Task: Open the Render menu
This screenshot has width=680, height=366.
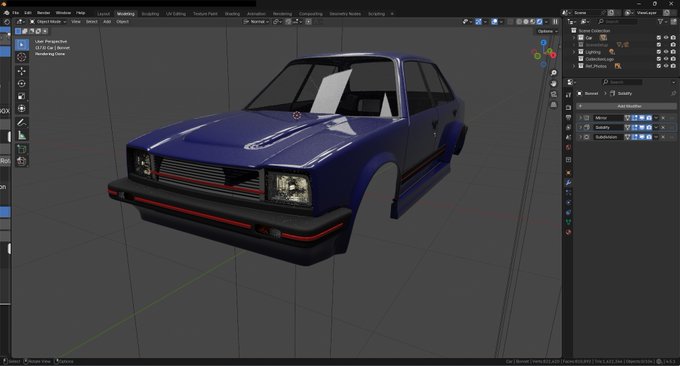Action: pos(43,13)
